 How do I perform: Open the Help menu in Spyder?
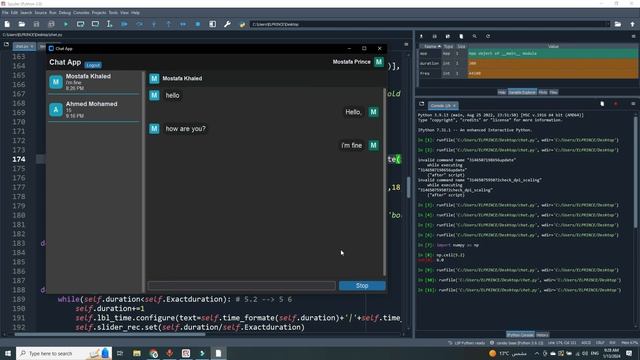135,13
